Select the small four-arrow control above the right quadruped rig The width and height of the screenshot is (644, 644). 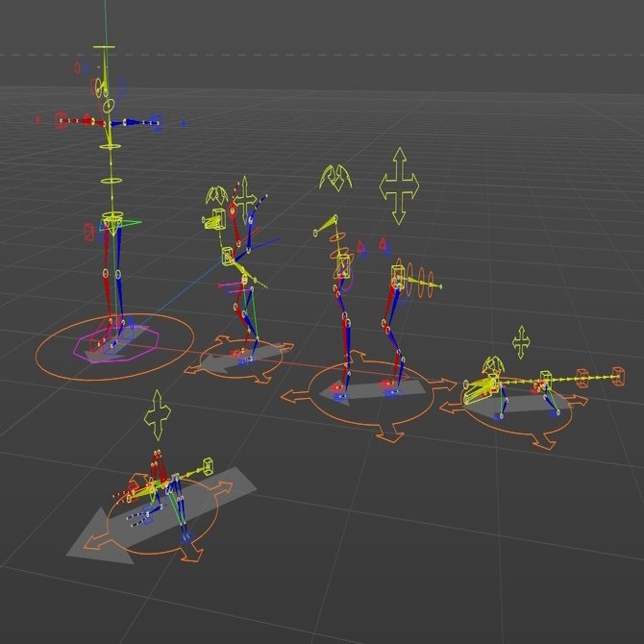click(x=521, y=342)
